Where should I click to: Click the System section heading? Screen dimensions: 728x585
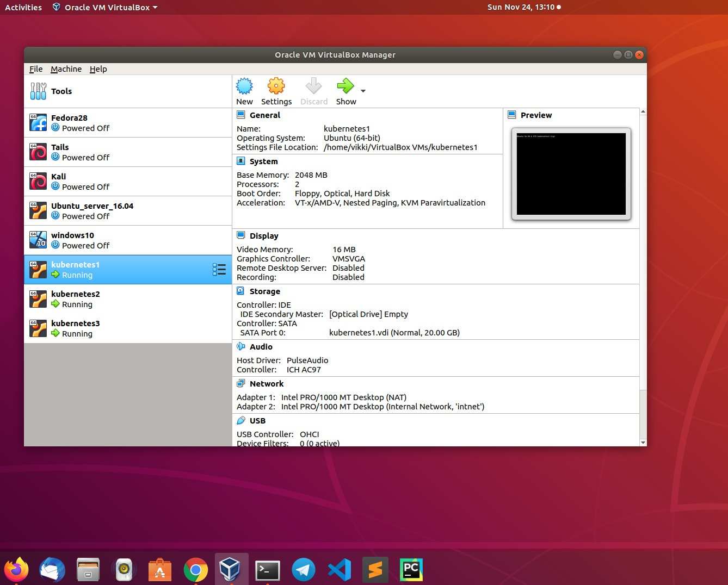pyautogui.click(x=263, y=161)
